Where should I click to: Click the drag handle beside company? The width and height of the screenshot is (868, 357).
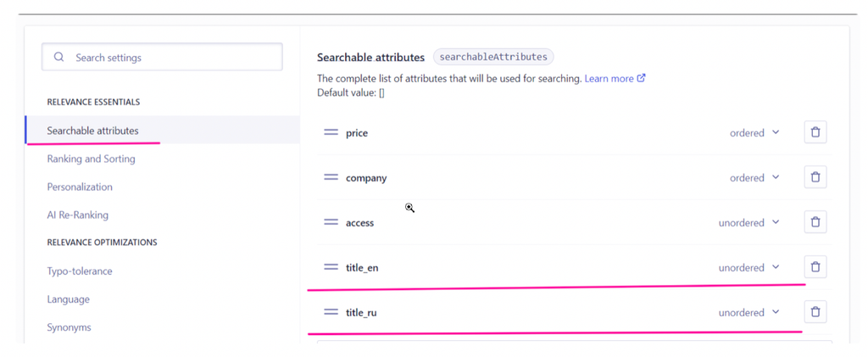(x=331, y=177)
